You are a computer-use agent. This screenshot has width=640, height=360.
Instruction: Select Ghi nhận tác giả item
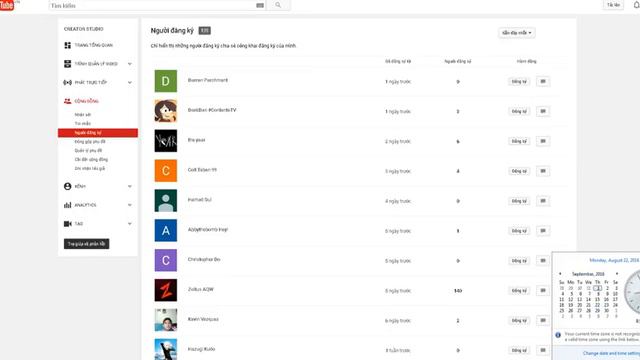tap(90, 169)
